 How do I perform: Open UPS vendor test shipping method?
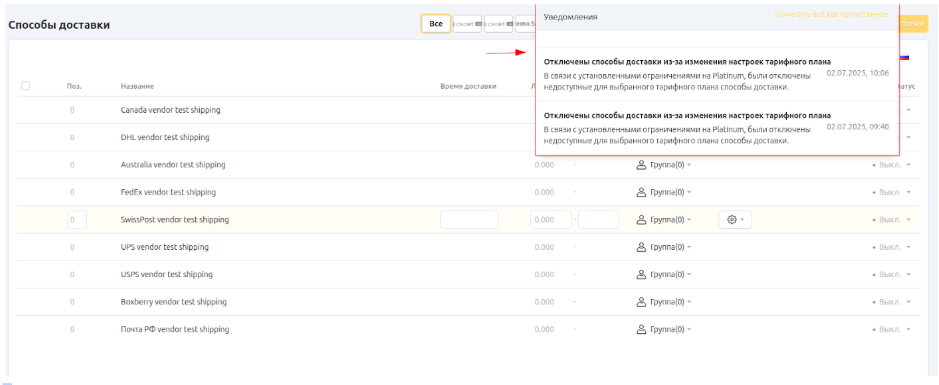[165, 247]
